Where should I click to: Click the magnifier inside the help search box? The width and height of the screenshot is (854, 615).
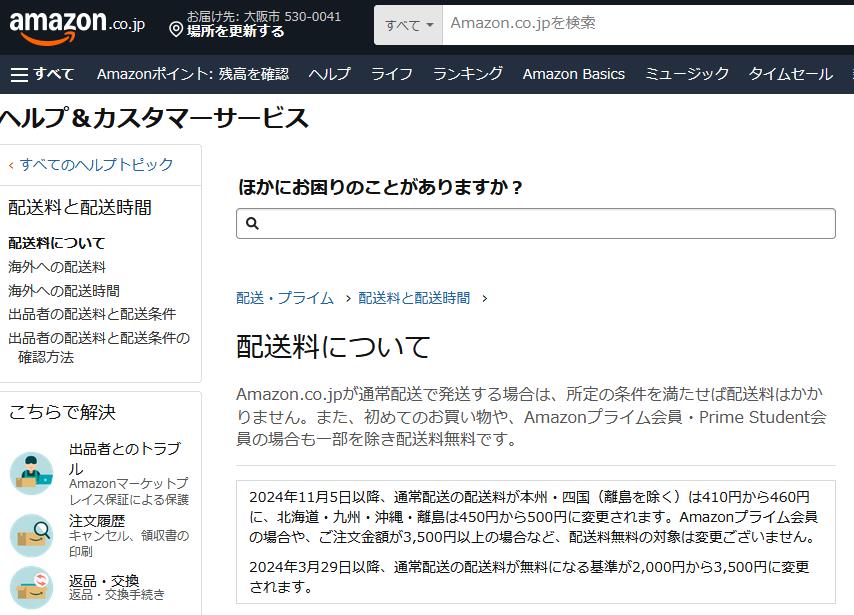253,222
